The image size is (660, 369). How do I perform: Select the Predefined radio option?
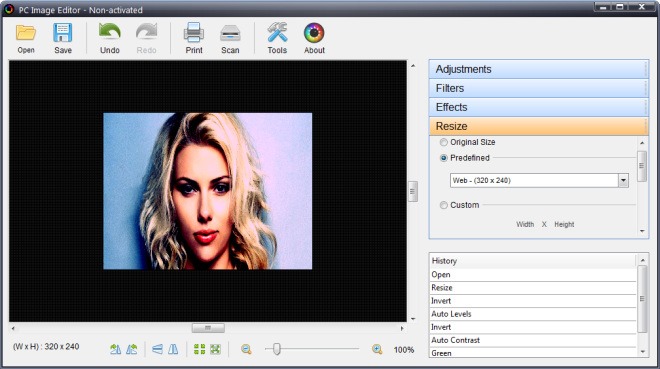tap(443, 158)
